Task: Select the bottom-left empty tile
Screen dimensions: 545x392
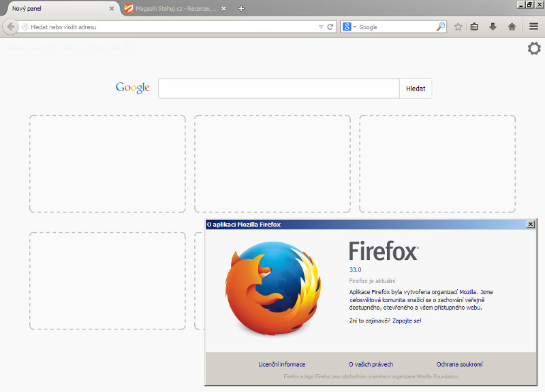Action: (x=108, y=280)
